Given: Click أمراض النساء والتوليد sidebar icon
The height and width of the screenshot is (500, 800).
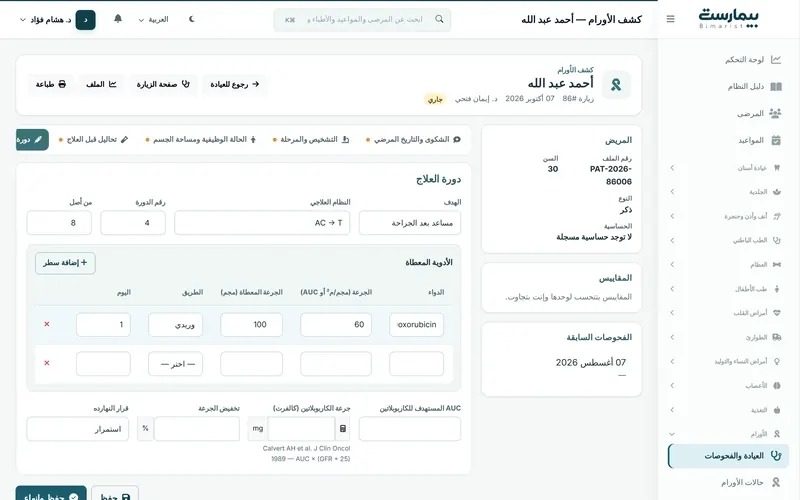Looking at the screenshot, I should click(777, 361).
